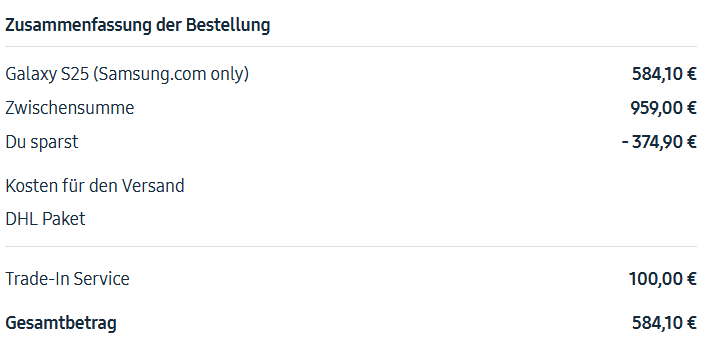This screenshot has height=363, width=707.
Task: Click the Trade-In Service label
Action: (x=67, y=279)
